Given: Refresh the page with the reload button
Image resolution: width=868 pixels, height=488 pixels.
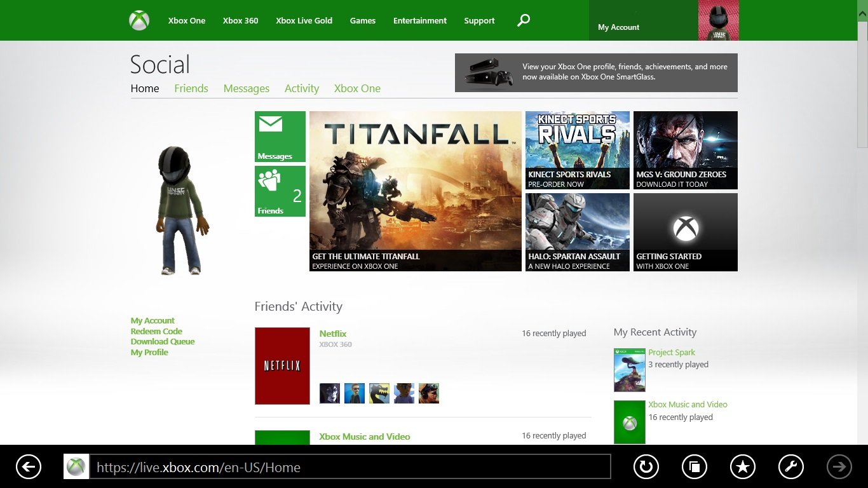Looking at the screenshot, I should pyautogui.click(x=646, y=467).
